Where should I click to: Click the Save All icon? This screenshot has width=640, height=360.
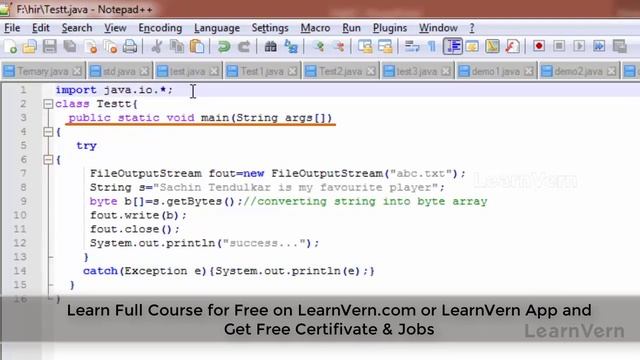[x=70, y=47]
